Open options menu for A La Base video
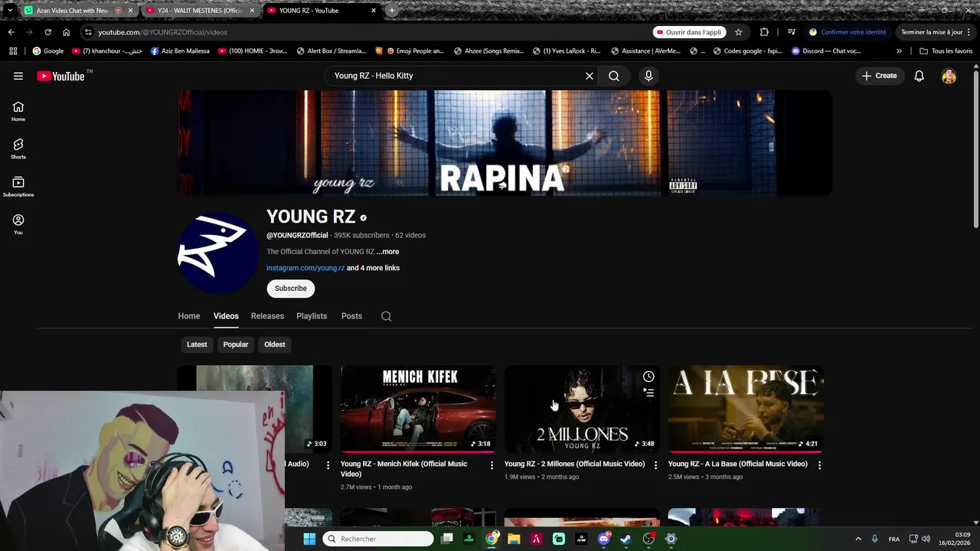 [x=819, y=465]
